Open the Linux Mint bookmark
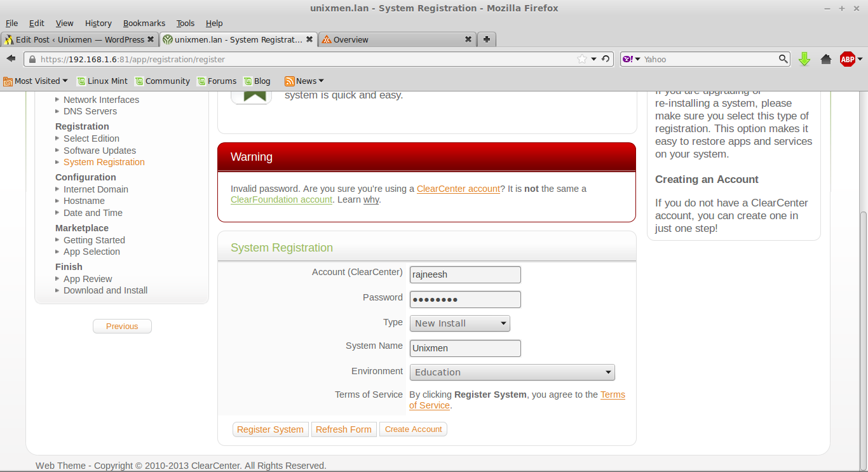The width and height of the screenshot is (868, 472). pos(102,81)
